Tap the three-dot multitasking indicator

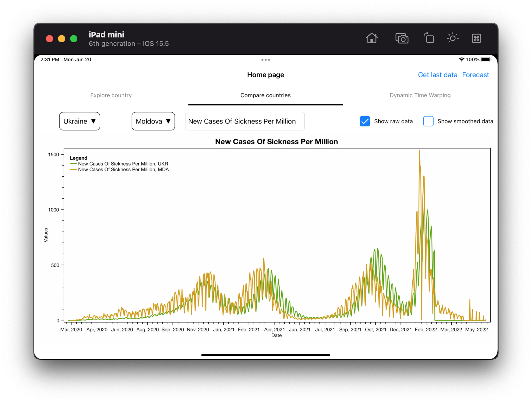coord(266,60)
